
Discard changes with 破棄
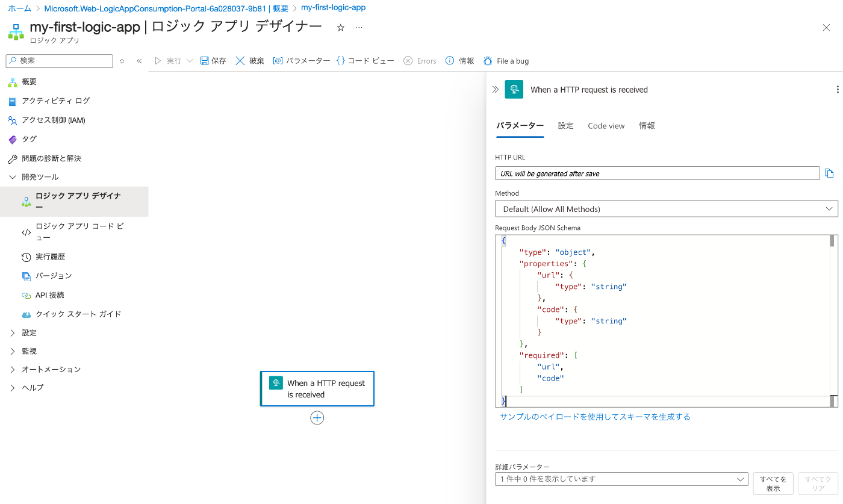[x=250, y=61]
